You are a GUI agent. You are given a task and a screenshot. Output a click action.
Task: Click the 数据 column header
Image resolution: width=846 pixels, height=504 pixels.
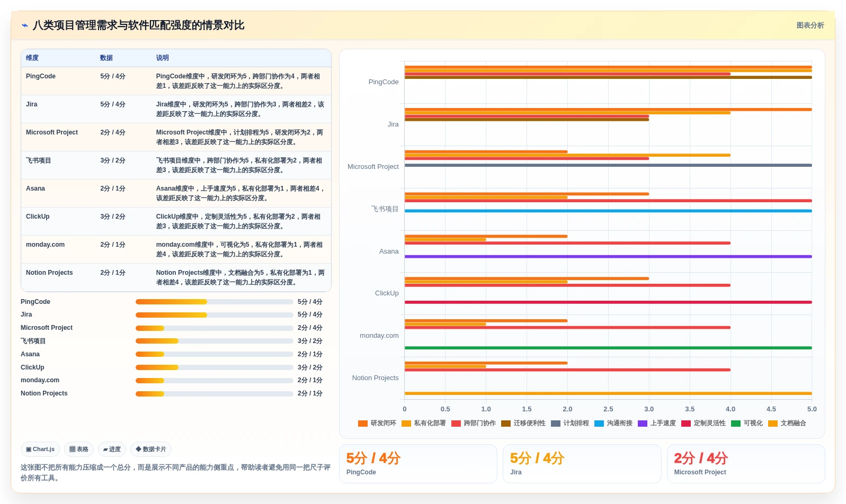(x=106, y=58)
